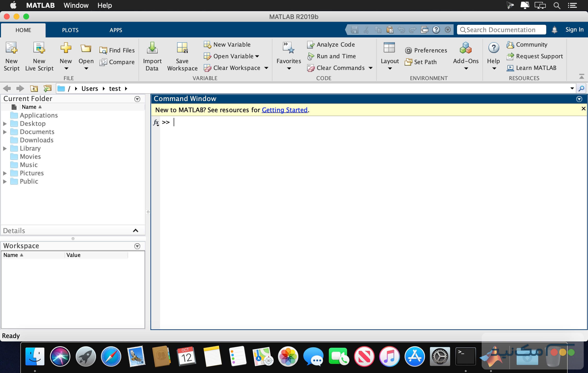Open MATLAB Preferences
This screenshot has height=373, width=588.
[x=426, y=50]
